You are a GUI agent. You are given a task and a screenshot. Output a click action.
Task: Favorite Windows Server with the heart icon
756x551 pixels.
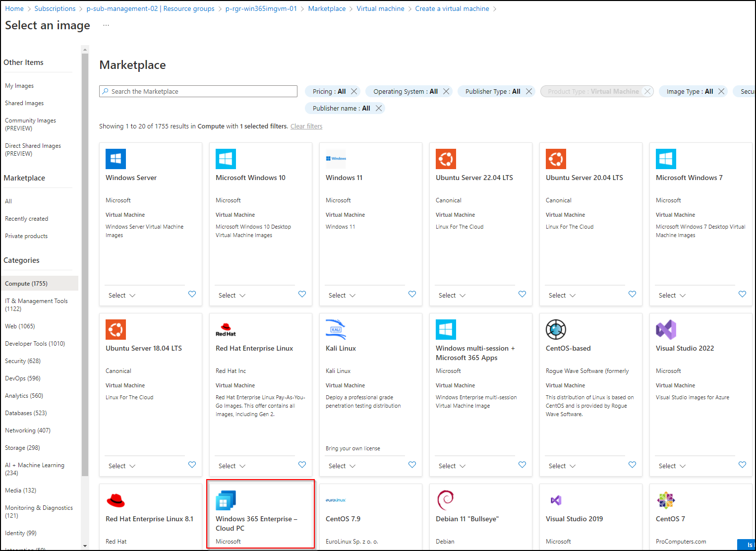click(x=192, y=294)
